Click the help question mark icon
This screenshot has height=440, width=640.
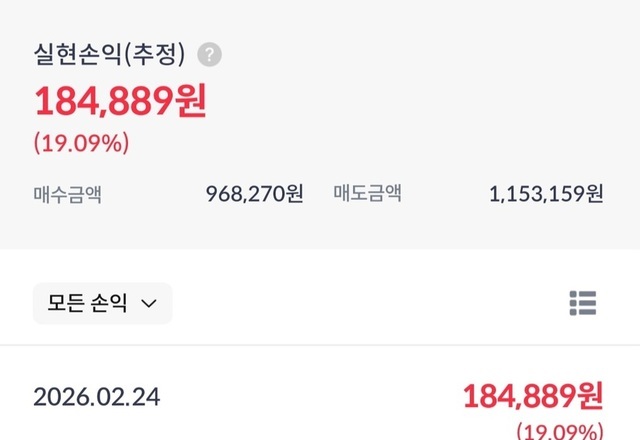[x=209, y=55]
